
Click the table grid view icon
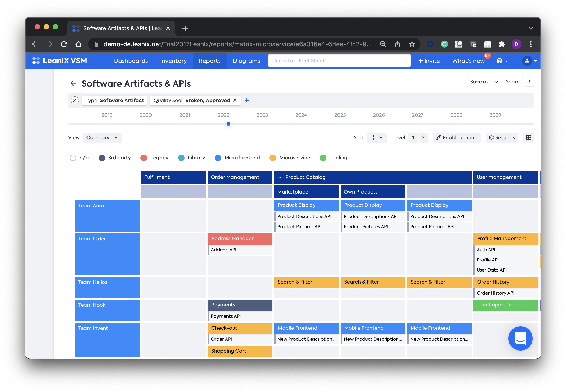(x=528, y=137)
